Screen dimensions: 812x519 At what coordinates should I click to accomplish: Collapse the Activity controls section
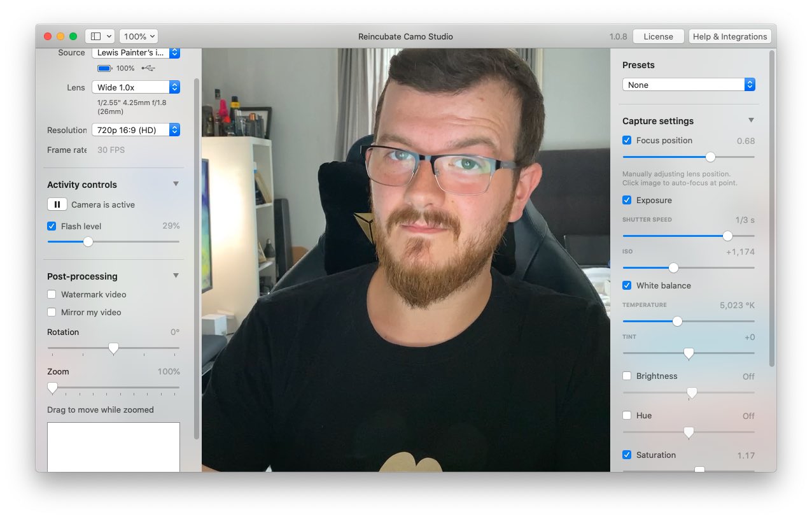point(176,184)
